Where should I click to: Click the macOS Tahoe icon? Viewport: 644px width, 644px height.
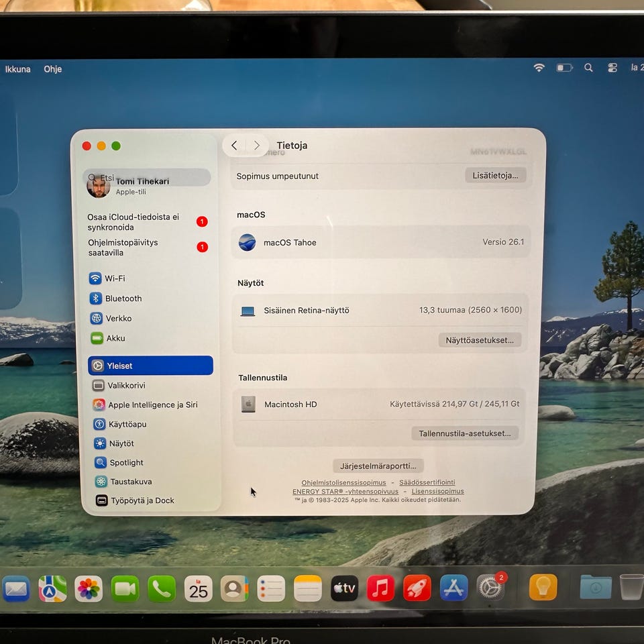pyautogui.click(x=248, y=242)
